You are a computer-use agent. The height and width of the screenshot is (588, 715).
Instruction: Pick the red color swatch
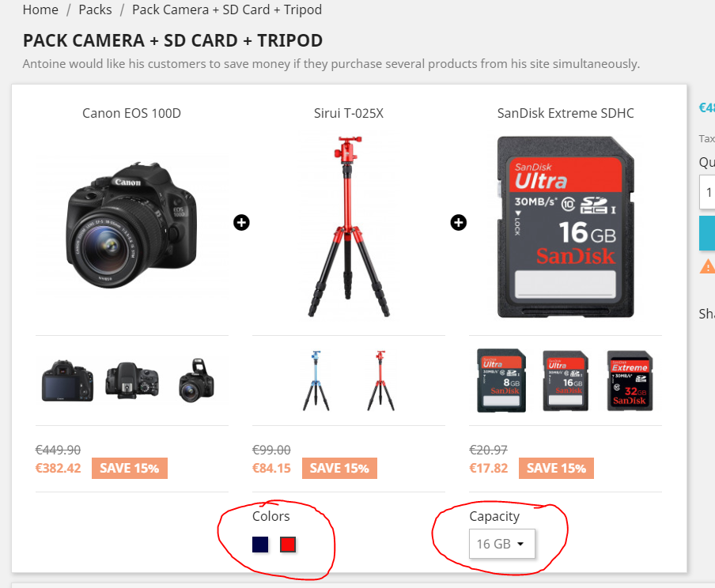[x=288, y=545]
